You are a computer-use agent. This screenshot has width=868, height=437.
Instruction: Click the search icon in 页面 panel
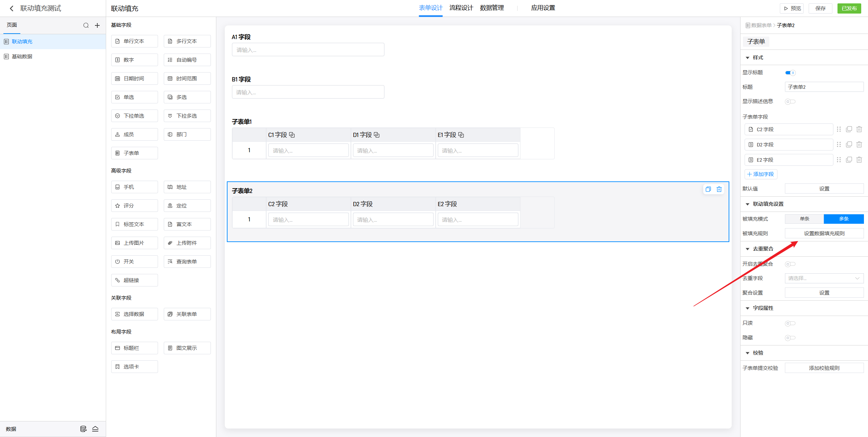click(x=86, y=25)
